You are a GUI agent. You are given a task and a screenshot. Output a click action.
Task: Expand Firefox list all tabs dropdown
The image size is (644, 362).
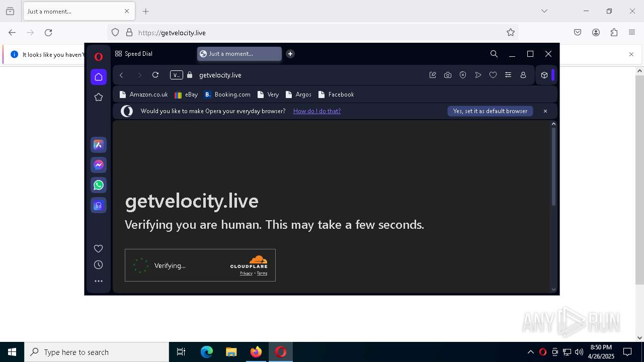click(544, 11)
